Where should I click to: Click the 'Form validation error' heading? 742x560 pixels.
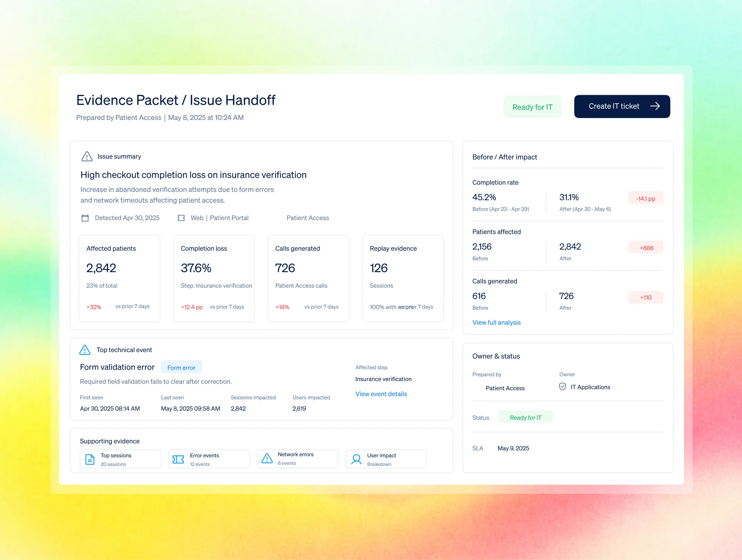coord(117,367)
